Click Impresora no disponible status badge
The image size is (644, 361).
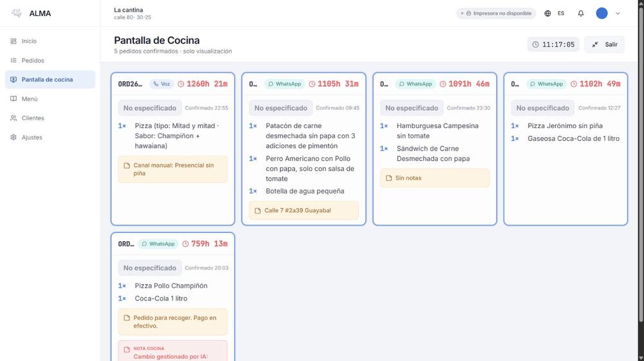(x=496, y=14)
